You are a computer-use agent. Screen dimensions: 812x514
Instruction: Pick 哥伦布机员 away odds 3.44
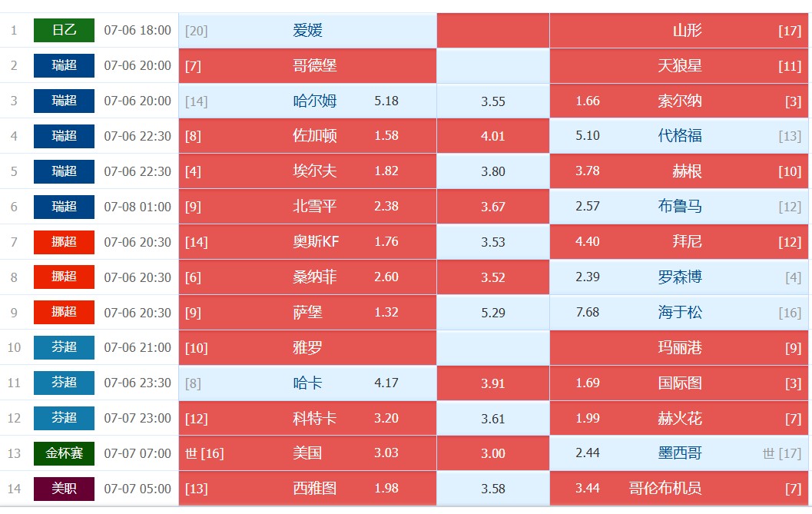tap(679, 489)
